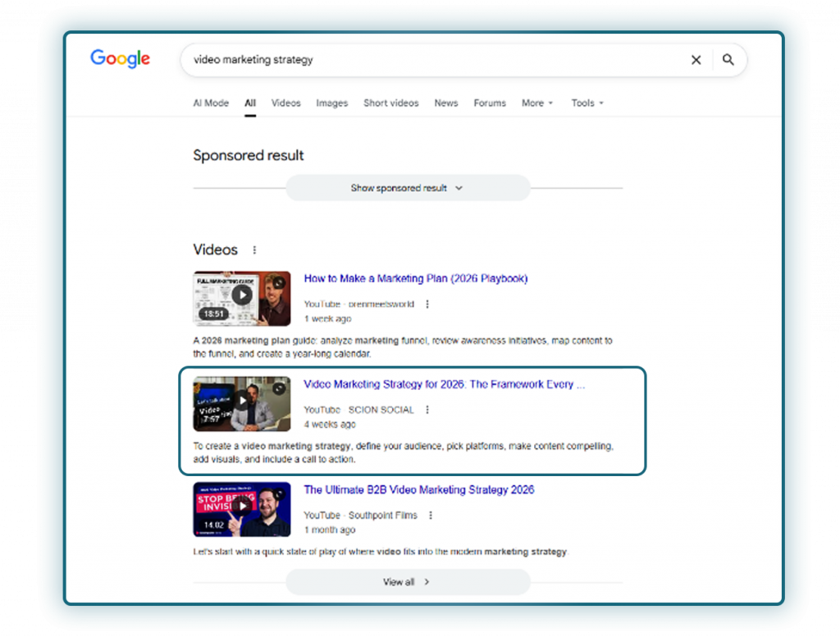Screen dimensions: 840x637
Task: Select the AI Mode tab
Action: [210, 103]
